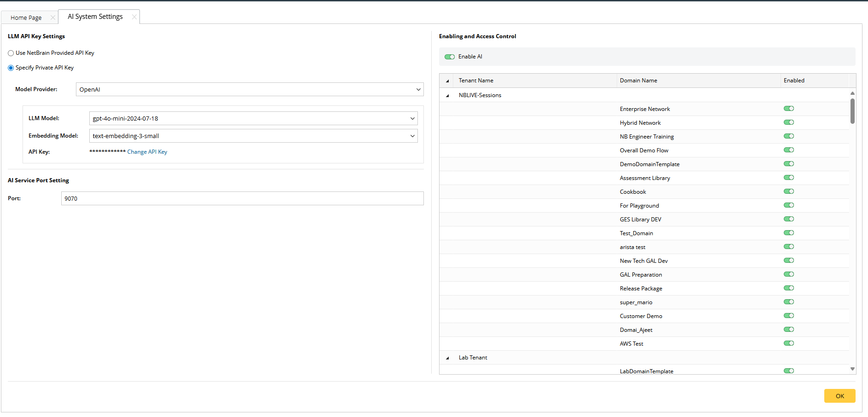
Task: Select Specify Private API Key option
Action: (11, 68)
